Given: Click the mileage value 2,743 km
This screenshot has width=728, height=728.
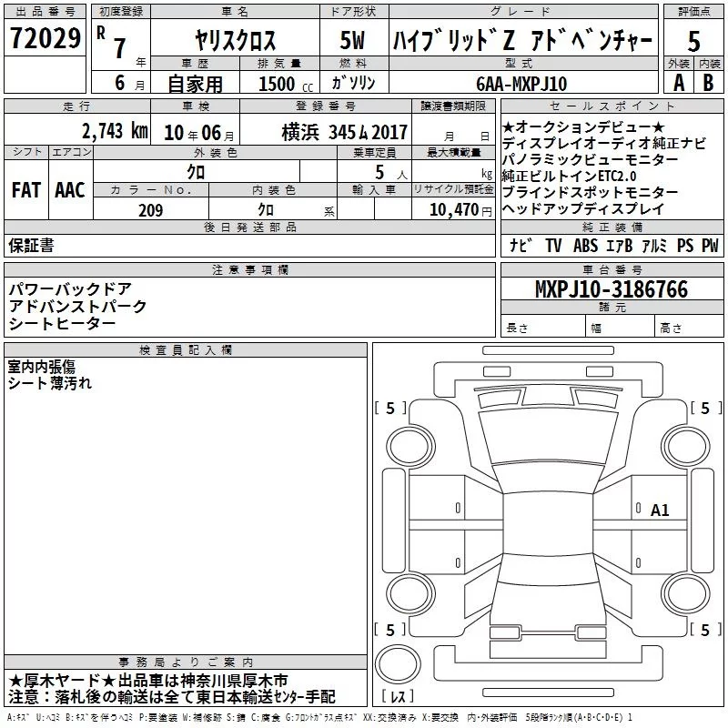Looking at the screenshot, I should pyautogui.click(x=114, y=131).
